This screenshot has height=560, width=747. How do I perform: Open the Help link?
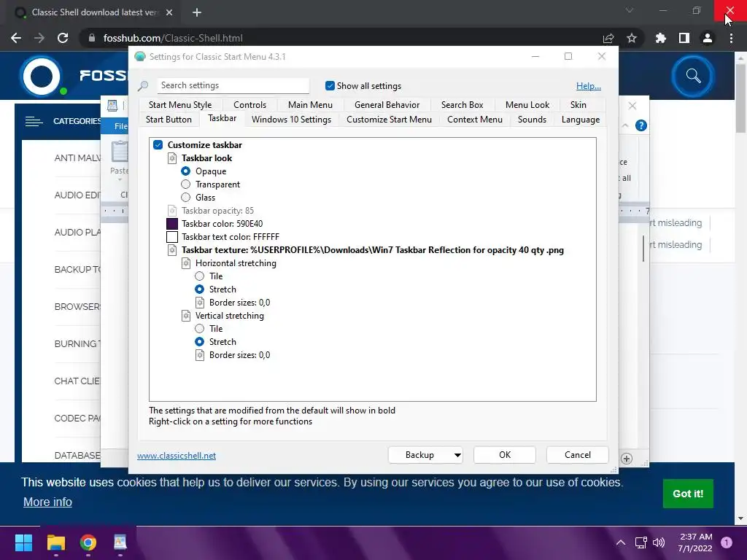589,86
